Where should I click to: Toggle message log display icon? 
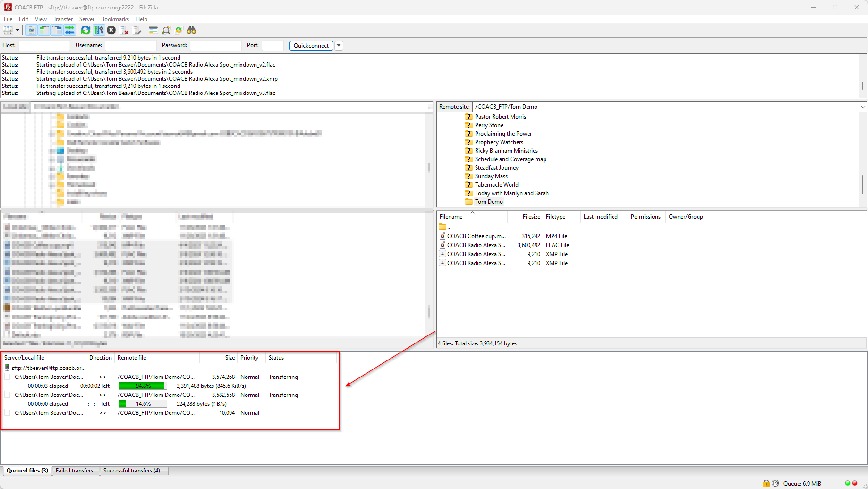31,30
